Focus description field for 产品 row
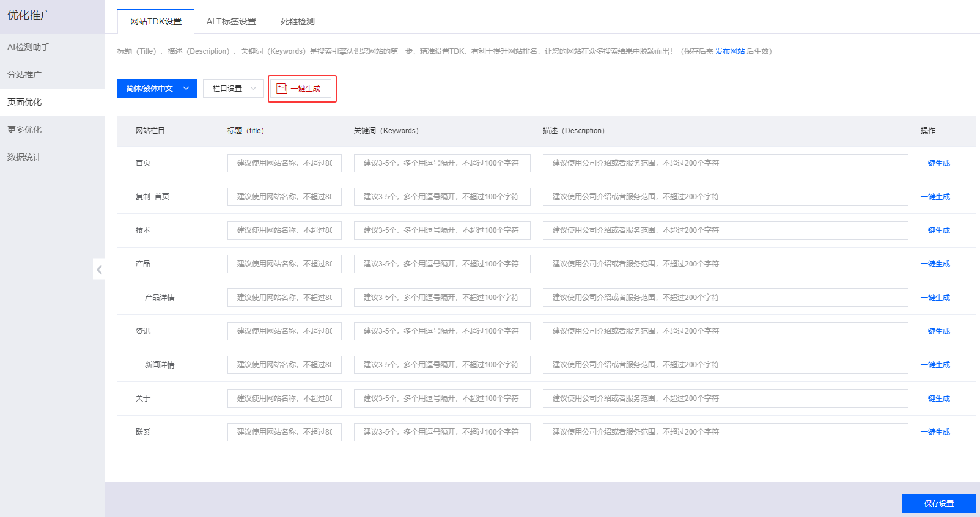Screen dimensions: 980x517 point(726,264)
